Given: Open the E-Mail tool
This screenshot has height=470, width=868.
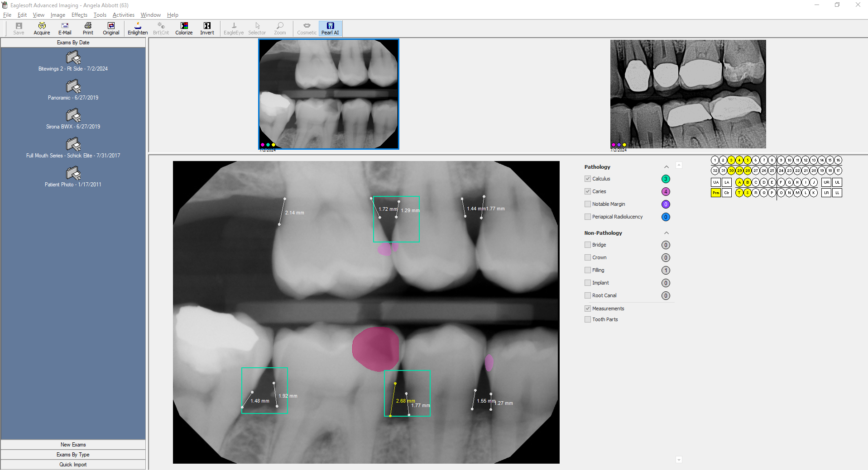Looking at the screenshot, I should pos(65,28).
